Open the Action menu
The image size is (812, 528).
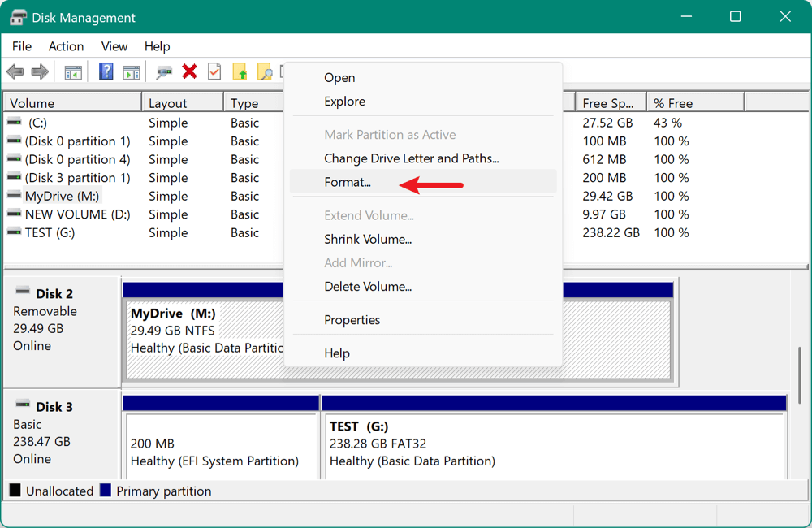65,46
